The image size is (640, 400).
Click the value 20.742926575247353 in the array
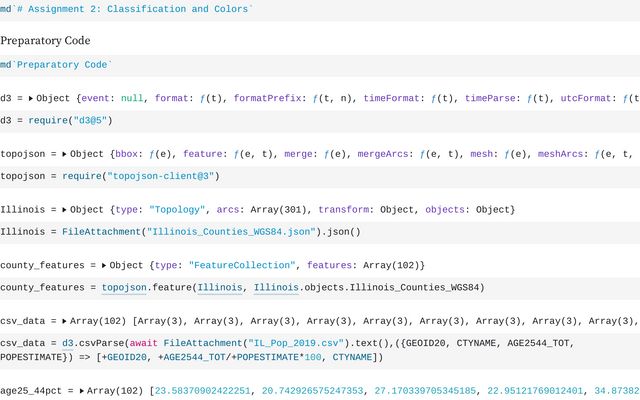pyautogui.click(x=312, y=391)
